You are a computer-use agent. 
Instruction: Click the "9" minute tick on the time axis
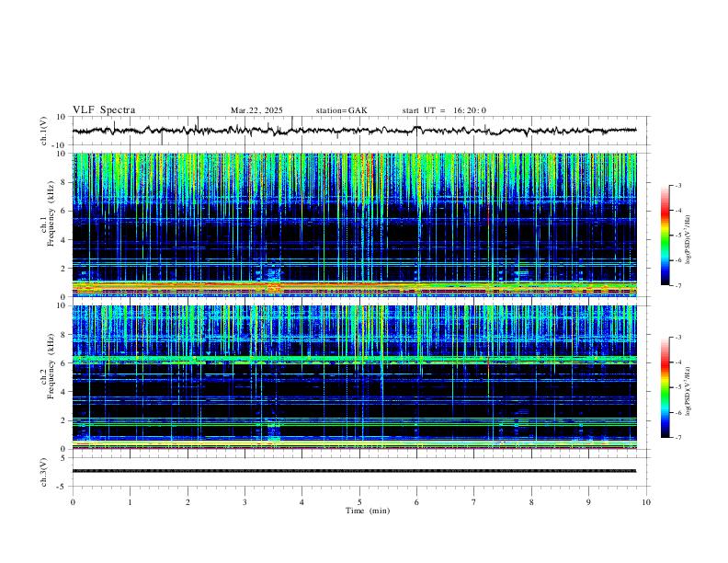point(588,502)
